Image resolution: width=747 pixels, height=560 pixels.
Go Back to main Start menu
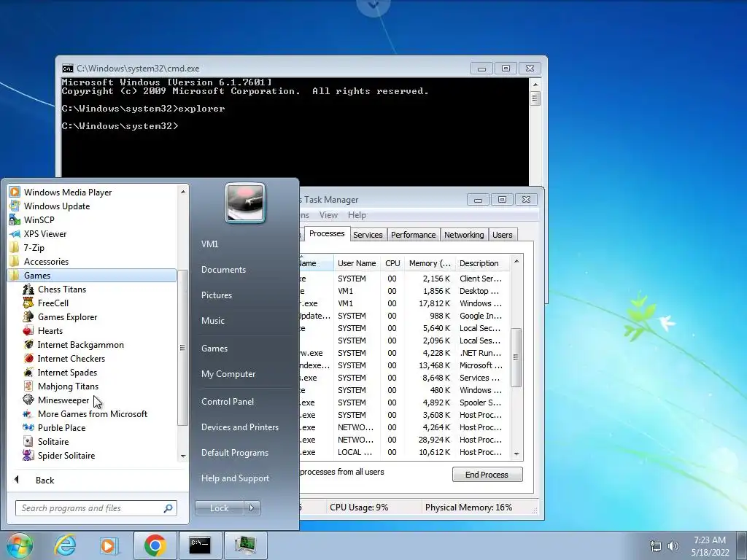tap(44, 481)
